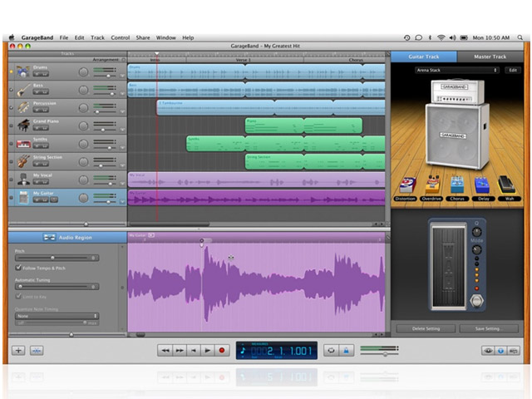This screenshot has width=532, height=399.
Task: Click the My Guitar amp icon
Action: coord(23,198)
